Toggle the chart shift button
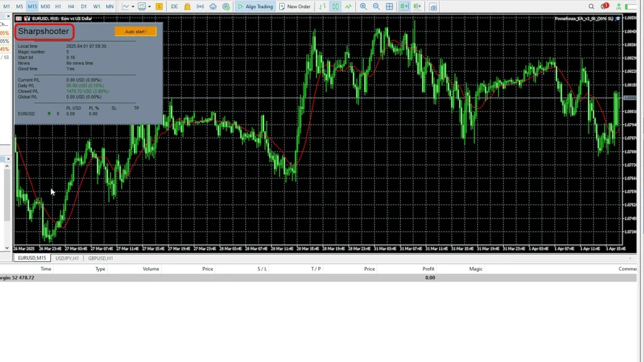 pyautogui.click(x=418, y=6)
